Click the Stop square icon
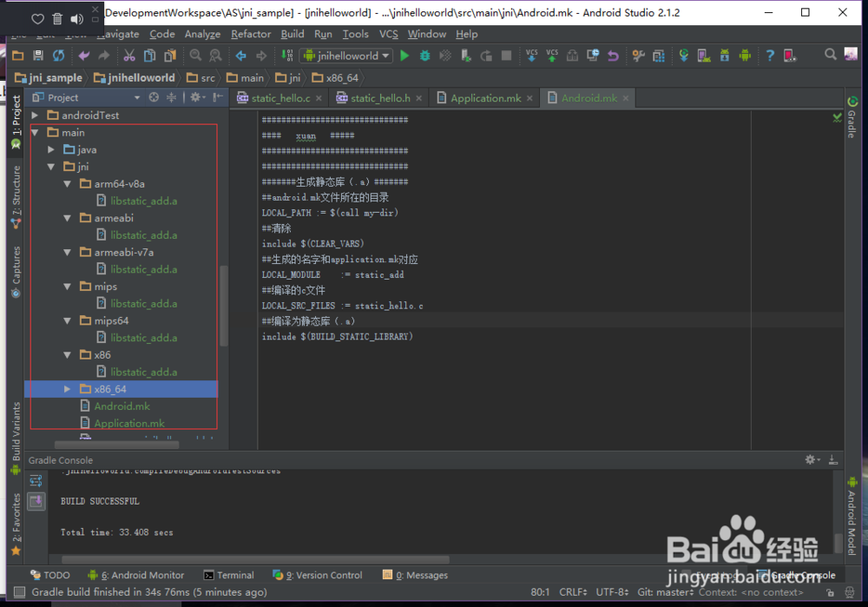868x607 pixels. point(506,56)
